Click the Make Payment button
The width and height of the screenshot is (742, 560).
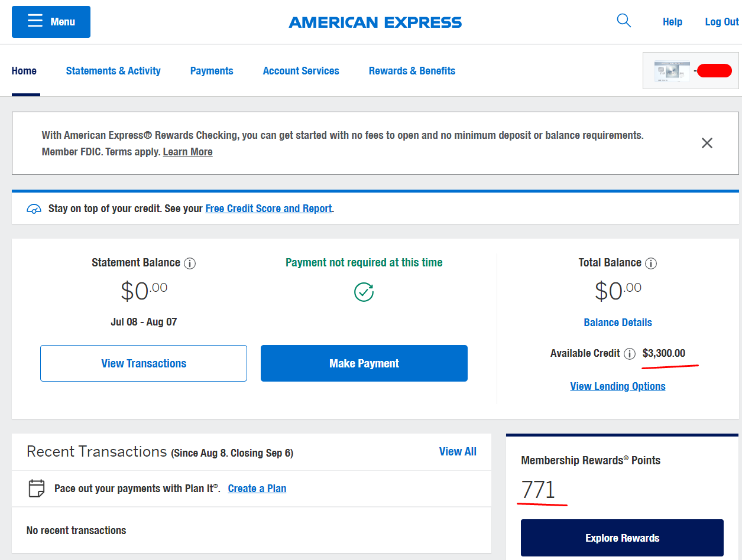[364, 363]
